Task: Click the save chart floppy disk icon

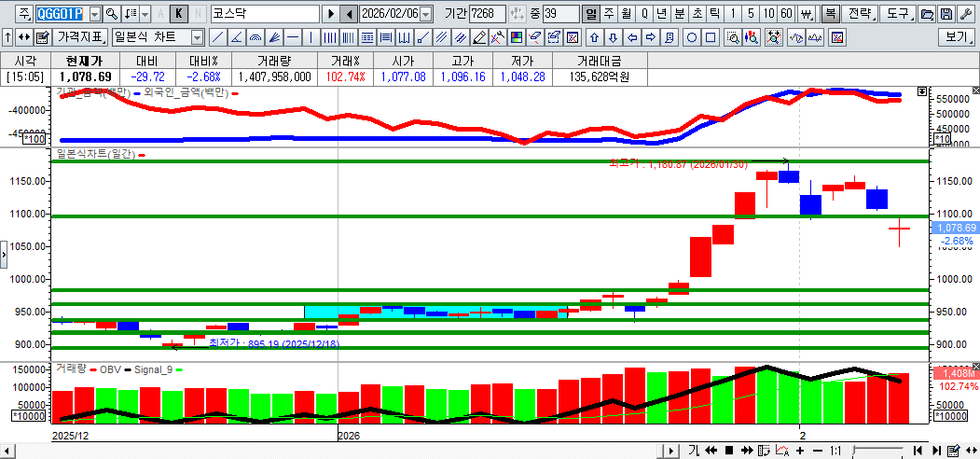Action: click(x=946, y=14)
